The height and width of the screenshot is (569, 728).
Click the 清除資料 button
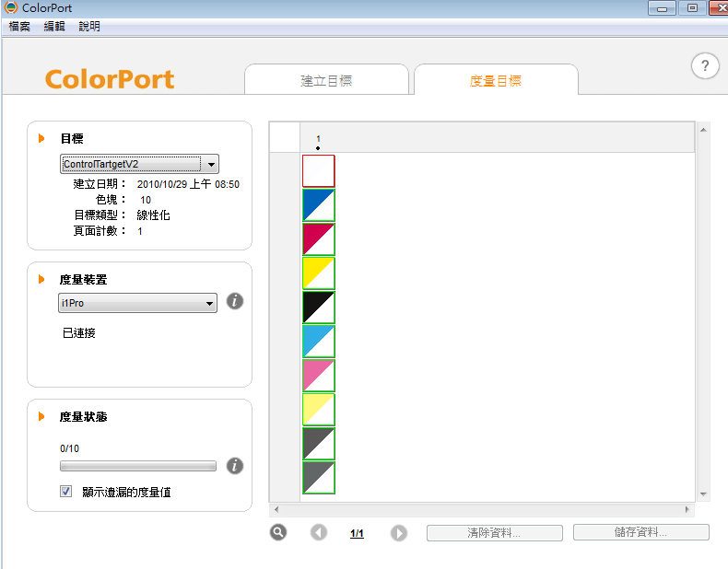pos(495,533)
